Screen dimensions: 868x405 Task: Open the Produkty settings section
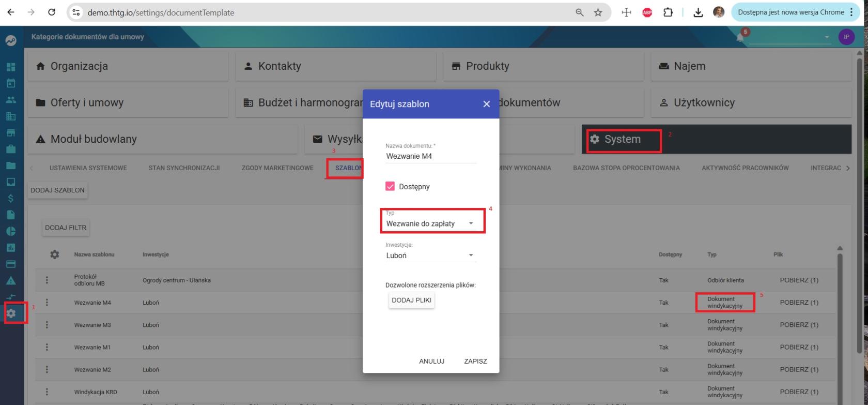pyautogui.click(x=544, y=66)
